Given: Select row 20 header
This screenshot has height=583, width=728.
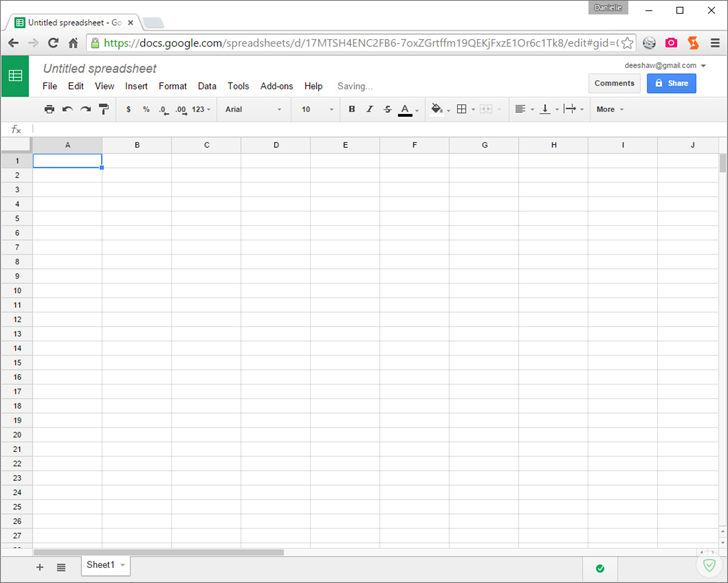Looking at the screenshot, I should pos(17,434).
